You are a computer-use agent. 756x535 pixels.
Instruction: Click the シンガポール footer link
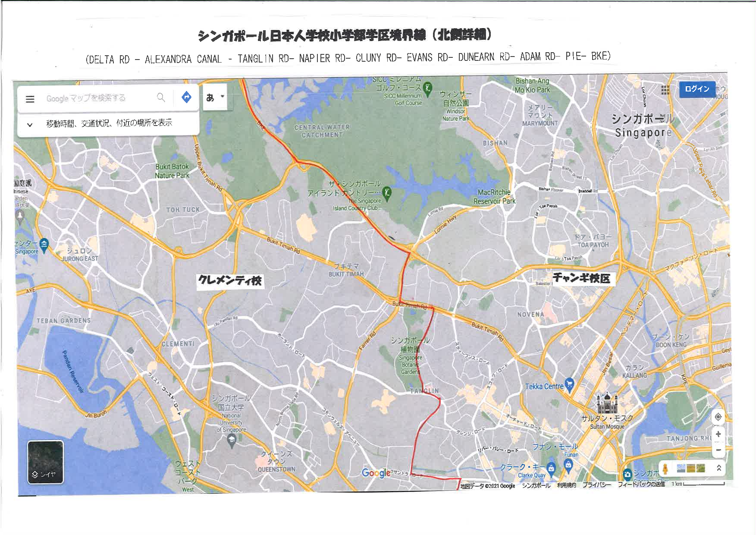(x=536, y=485)
